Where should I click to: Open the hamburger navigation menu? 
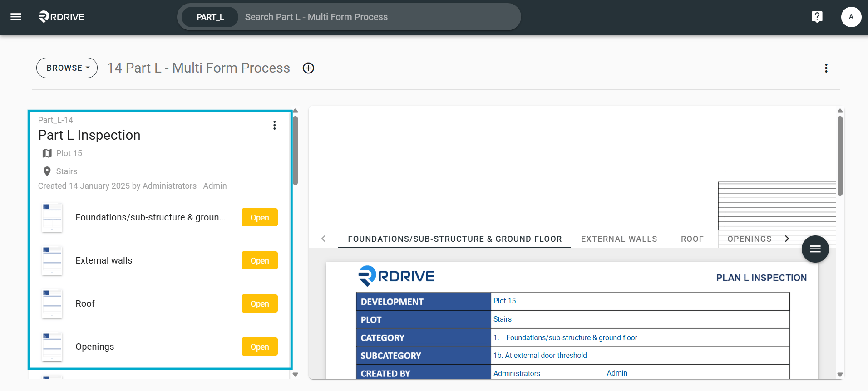[16, 17]
